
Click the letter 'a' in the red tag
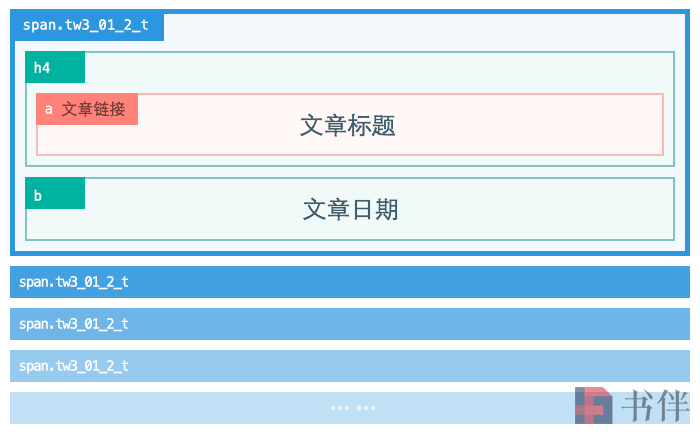pyautogui.click(x=49, y=109)
